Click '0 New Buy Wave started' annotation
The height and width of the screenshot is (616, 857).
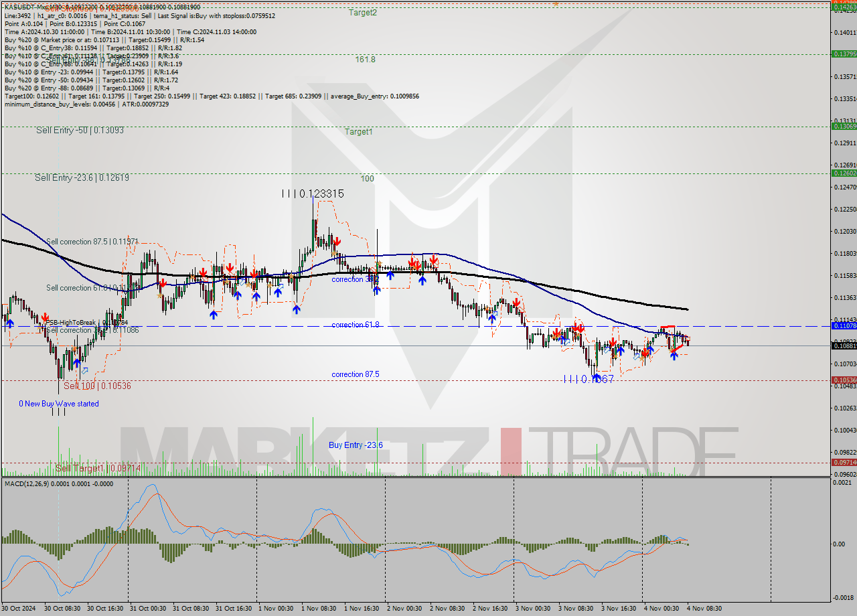[59, 404]
